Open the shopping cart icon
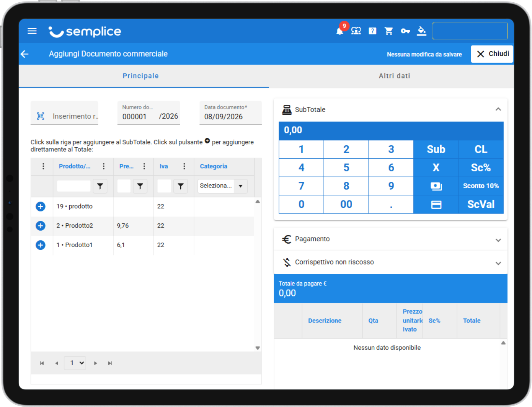The height and width of the screenshot is (407, 532). (x=389, y=31)
